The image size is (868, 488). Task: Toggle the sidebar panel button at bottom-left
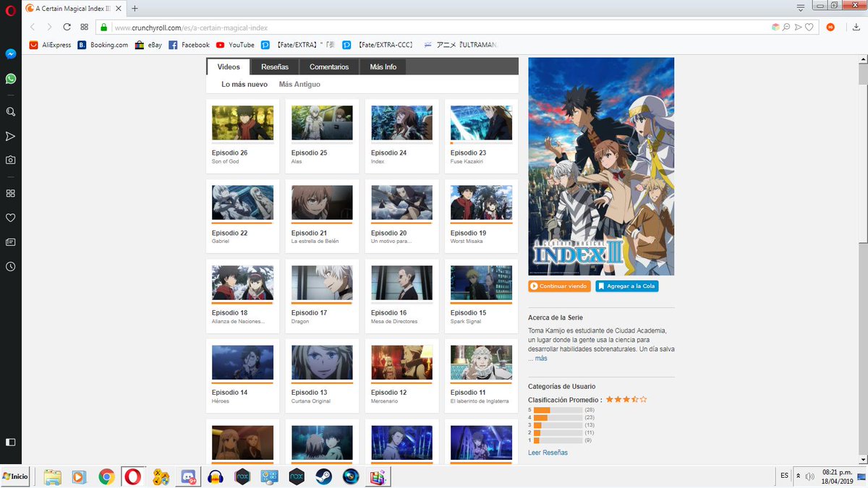(x=11, y=442)
